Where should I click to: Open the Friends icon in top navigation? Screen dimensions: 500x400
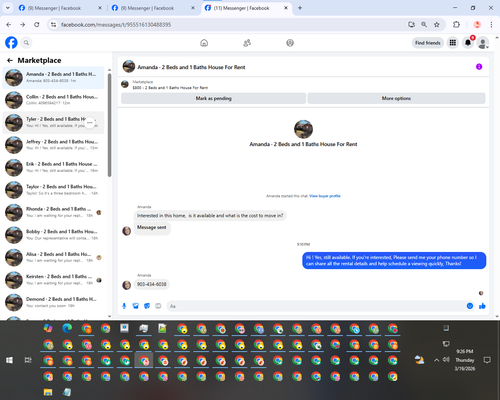coord(247,43)
